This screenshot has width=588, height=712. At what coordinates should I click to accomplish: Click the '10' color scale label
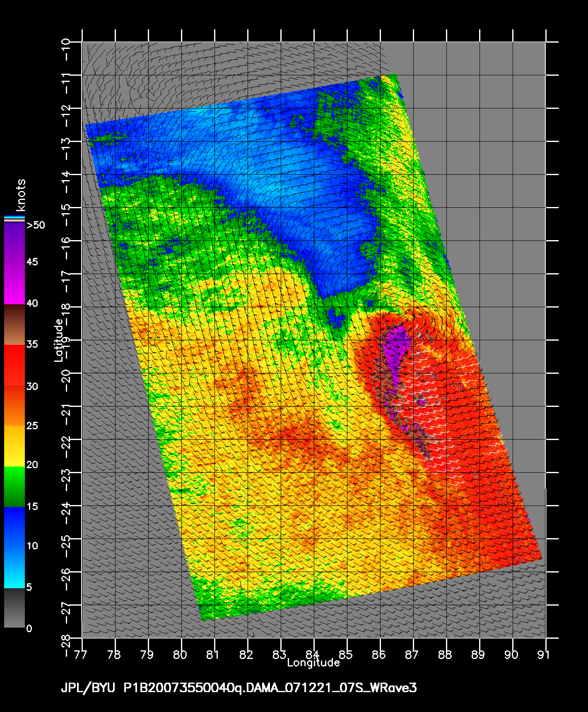(32, 546)
